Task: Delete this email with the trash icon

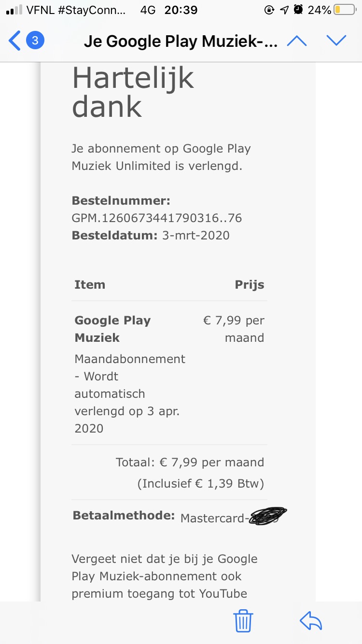Action: click(243, 621)
